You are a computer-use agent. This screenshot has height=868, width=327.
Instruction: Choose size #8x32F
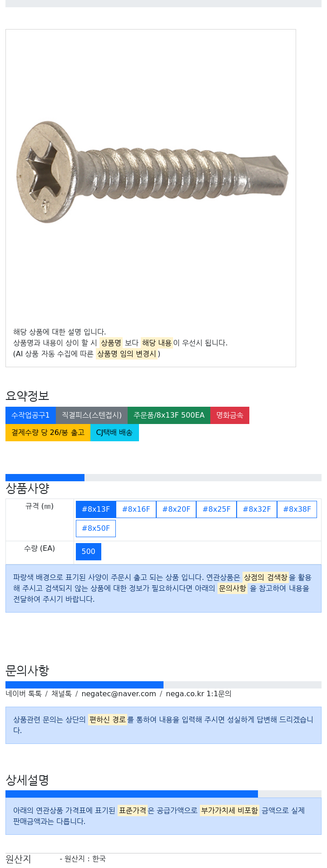coord(257,509)
